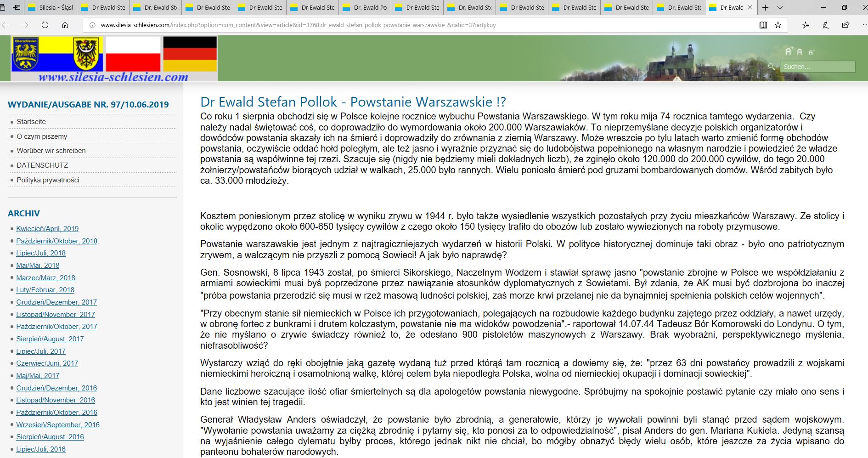Open archive Grudzień/Dezember, 2016
868x458 pixels.
coord(56,388)
